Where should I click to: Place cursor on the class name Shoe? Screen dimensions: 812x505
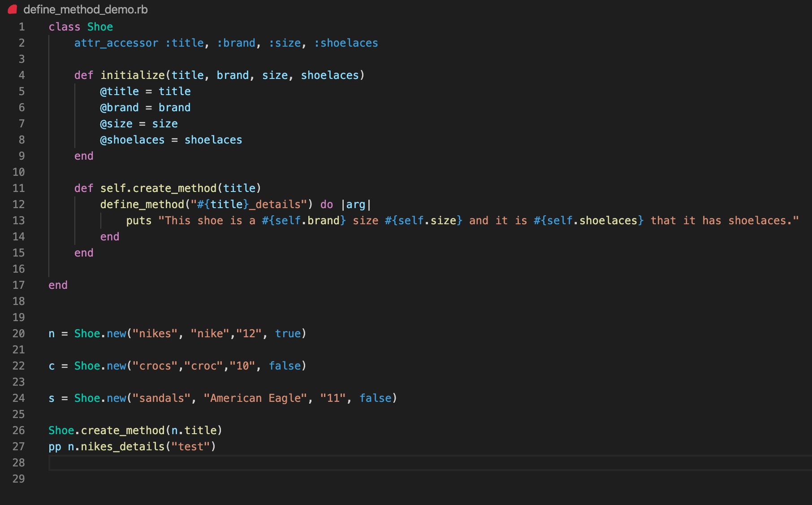tap(100, 26)
